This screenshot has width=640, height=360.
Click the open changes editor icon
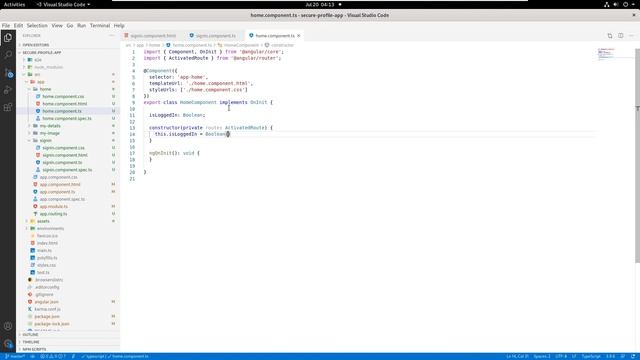click(610, 36)
